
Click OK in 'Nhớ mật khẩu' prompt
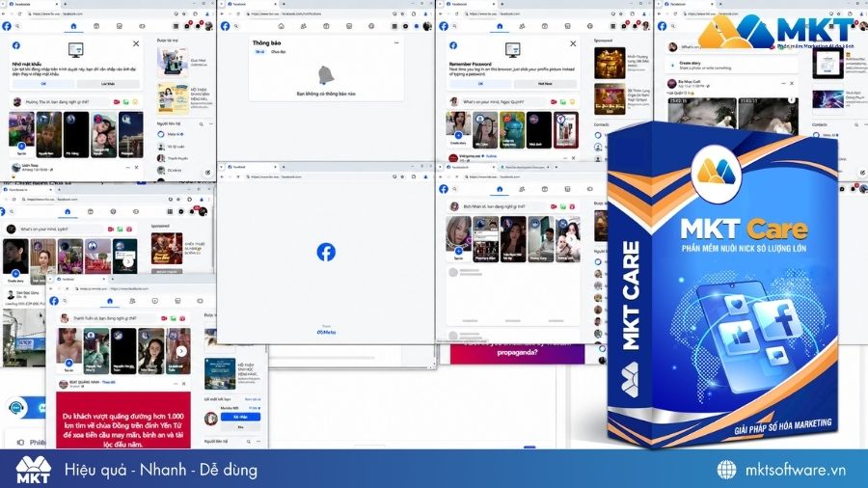click(x=43, y=84)
